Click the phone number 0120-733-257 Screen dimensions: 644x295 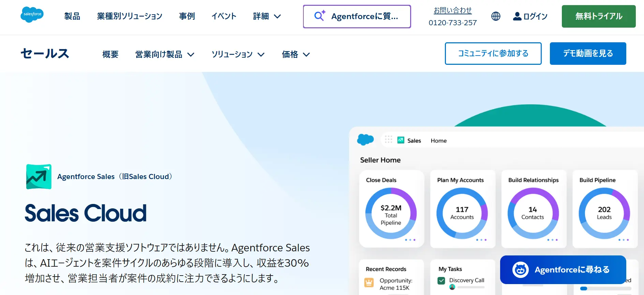(x=452, y=23)
